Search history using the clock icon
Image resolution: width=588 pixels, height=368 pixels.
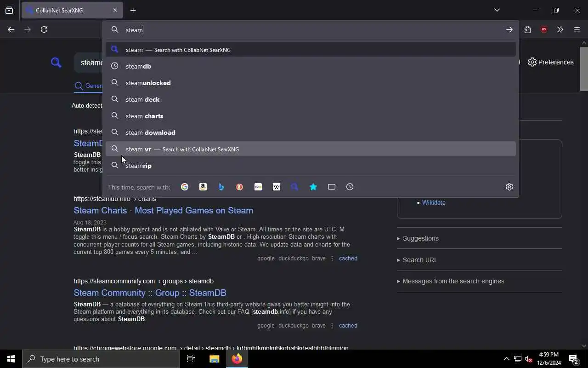click(350, 187)
